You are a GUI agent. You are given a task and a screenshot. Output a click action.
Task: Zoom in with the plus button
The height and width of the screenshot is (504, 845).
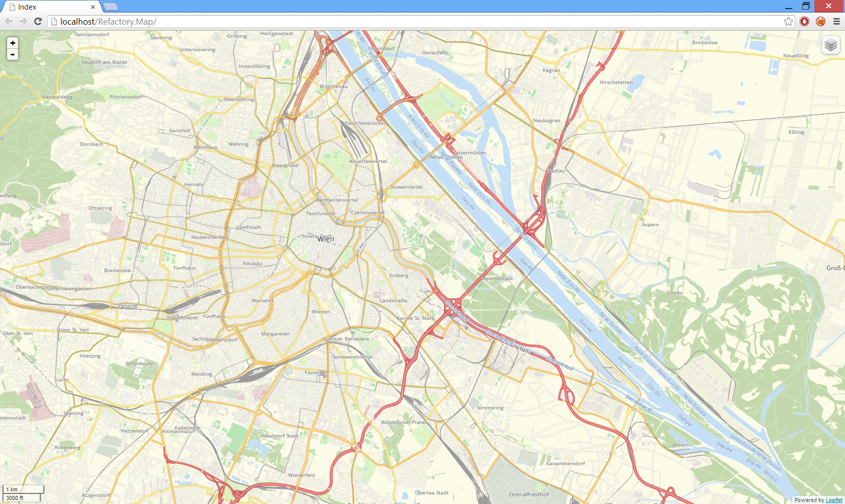coord(13,43)
